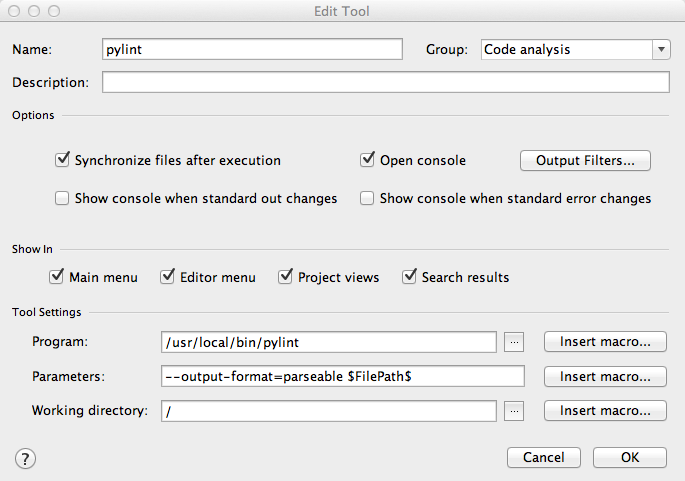
Task: Click the help question mark icon
Action: point(25,458)
